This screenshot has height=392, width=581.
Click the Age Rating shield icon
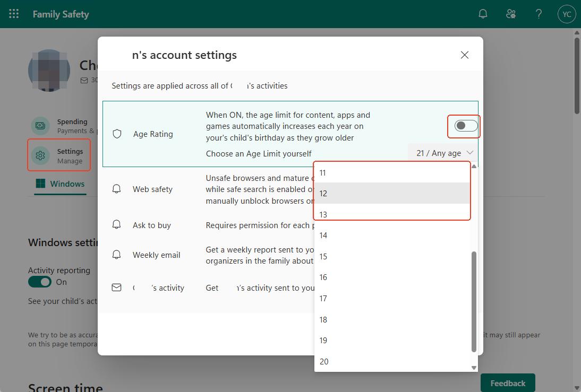117,134
